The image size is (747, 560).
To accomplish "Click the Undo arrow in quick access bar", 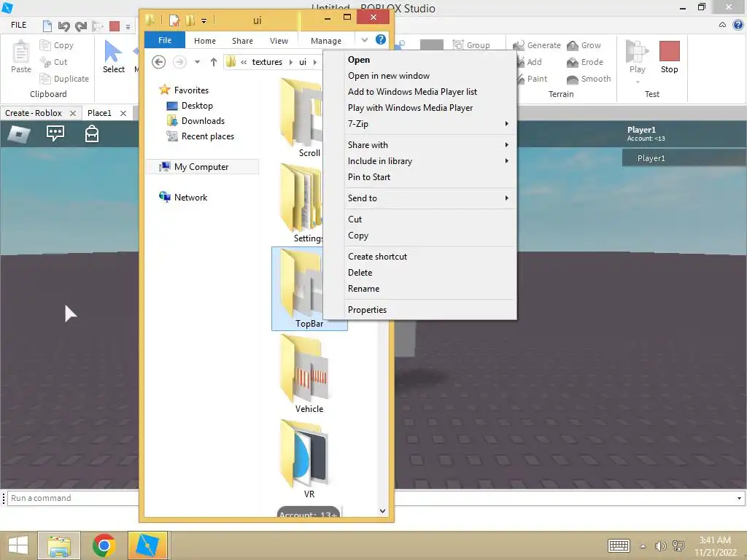I will tap(63, 26).
